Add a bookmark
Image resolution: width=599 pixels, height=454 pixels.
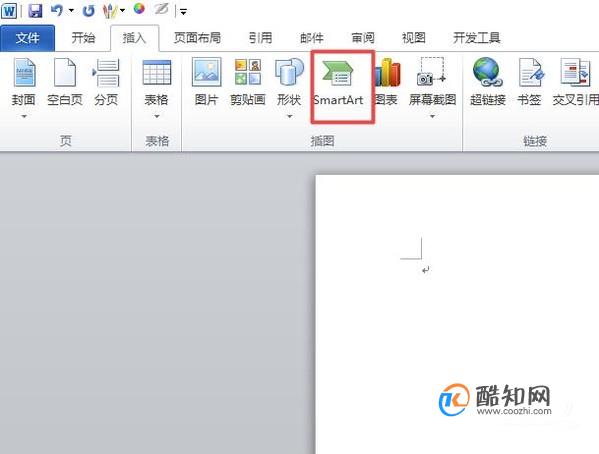pos(529,82)
